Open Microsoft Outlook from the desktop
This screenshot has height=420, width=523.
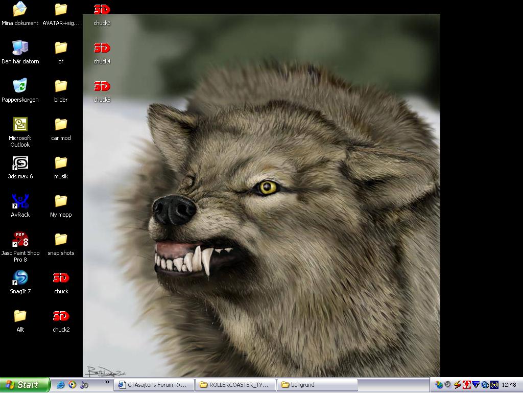tap(20, 125)
